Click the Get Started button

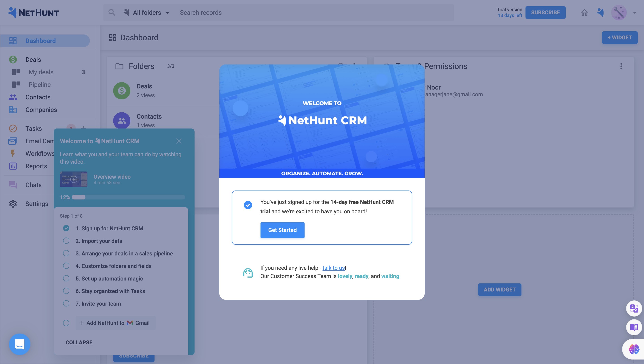[282, 230]
